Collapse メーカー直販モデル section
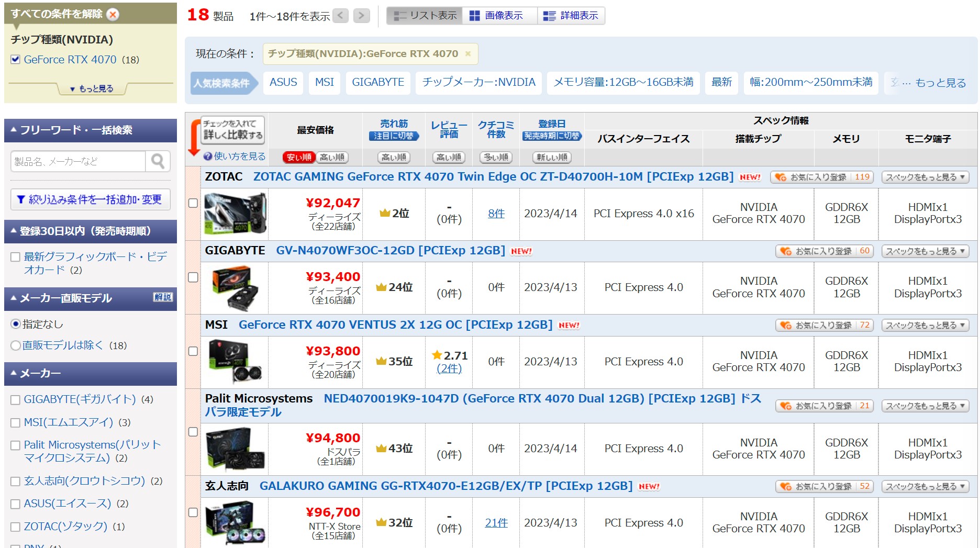This screenshot has width=980, height=548. (91, 298)
